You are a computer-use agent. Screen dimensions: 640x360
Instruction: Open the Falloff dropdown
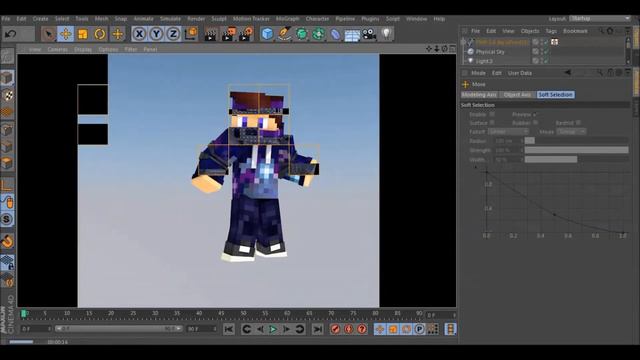click(x=509, y=132)
